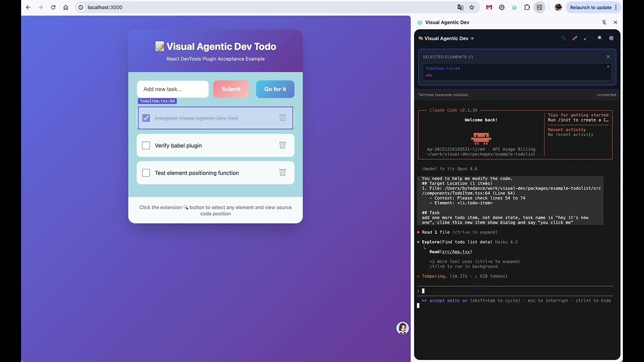Go back in browser history
Viewport: 644px width, 362px height.
28,8
